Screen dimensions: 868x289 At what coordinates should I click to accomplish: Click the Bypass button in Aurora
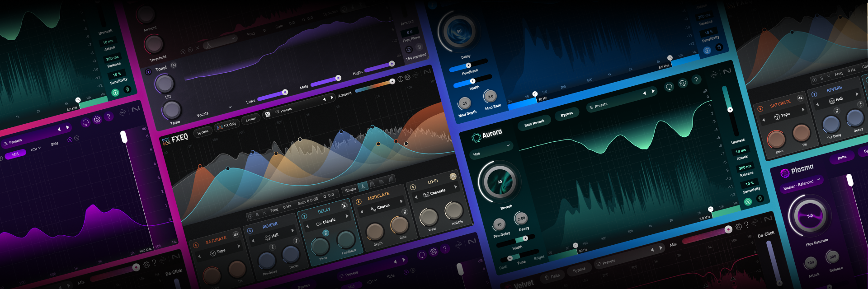pos(567,114)
